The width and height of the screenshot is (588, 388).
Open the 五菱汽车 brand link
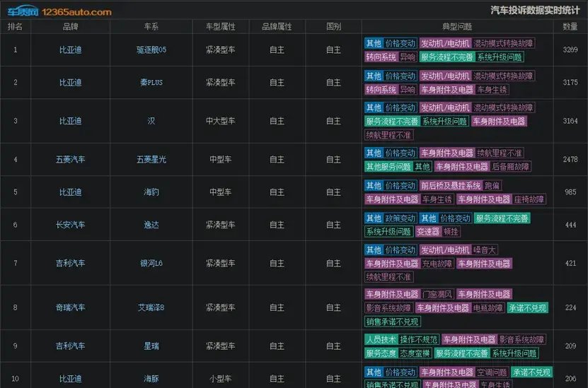click(70, 160)
